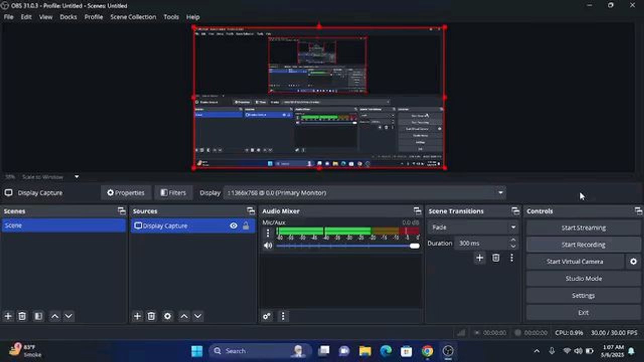644x362 pixels.
Task: Click Start Recording button
Action: (584, 245)
